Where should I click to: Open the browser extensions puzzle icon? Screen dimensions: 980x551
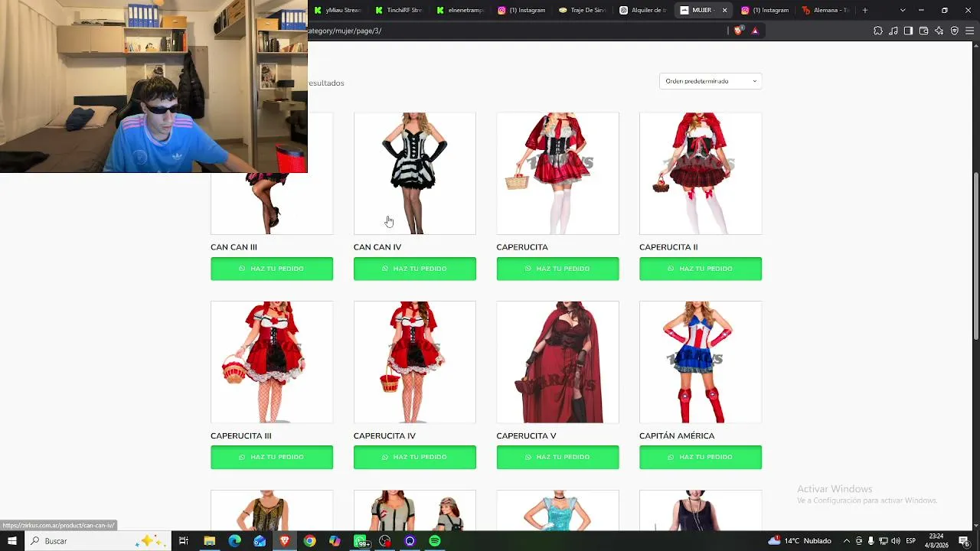point(878,31)
